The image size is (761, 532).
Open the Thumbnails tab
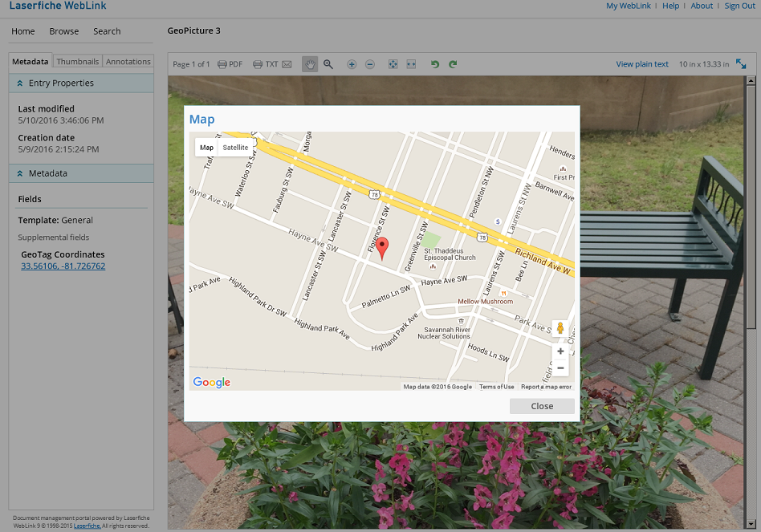78,62
